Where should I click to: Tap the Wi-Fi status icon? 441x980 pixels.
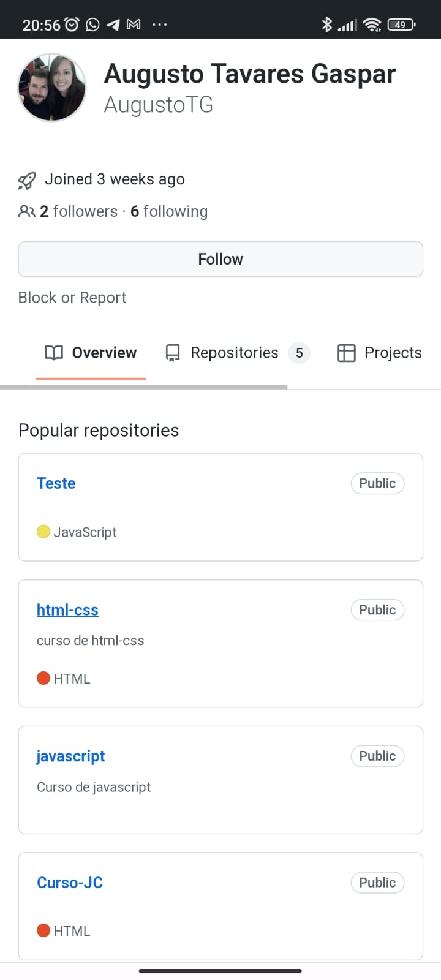372,24
